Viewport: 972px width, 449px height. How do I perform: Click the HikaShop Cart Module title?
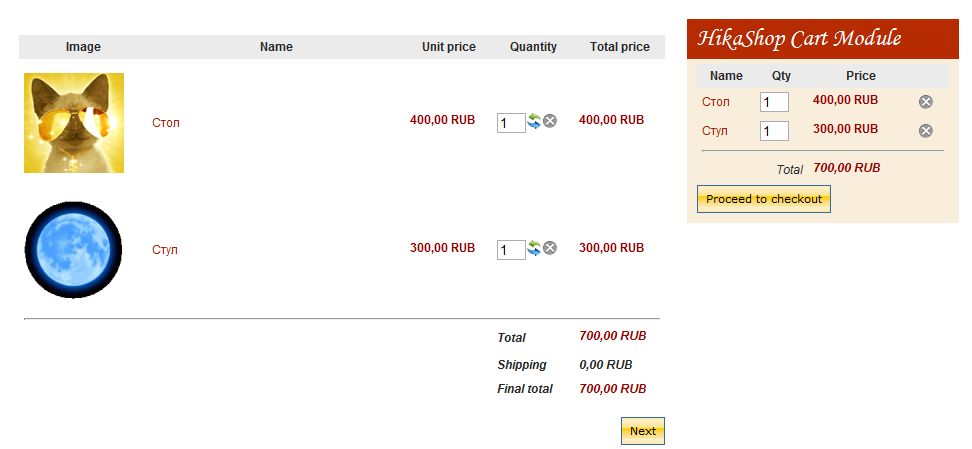799,39
